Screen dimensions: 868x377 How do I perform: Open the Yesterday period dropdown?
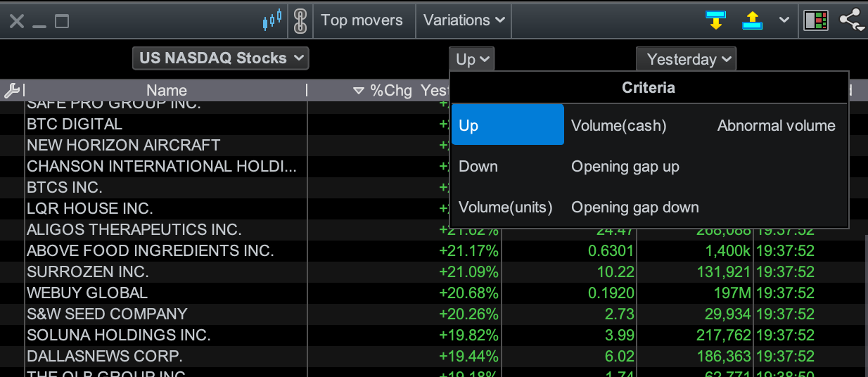(x=686, y=59)
